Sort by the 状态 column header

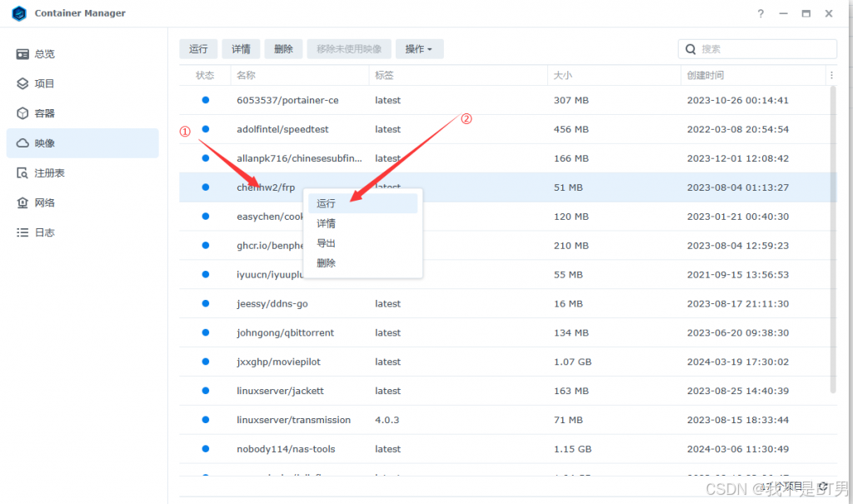coord(205,75)
